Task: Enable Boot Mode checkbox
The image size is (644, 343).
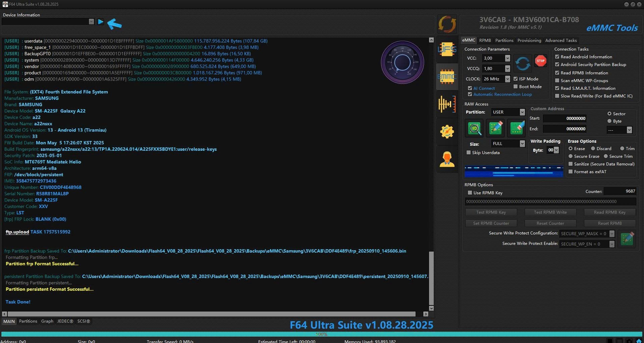Action: pyautogui.click(x=516, y=87)
